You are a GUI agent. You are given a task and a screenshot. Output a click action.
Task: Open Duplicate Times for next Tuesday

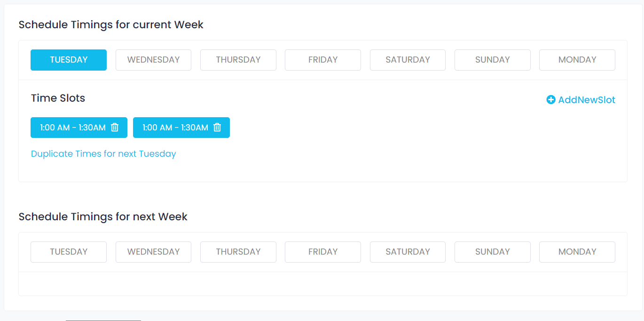coord(103,154)
